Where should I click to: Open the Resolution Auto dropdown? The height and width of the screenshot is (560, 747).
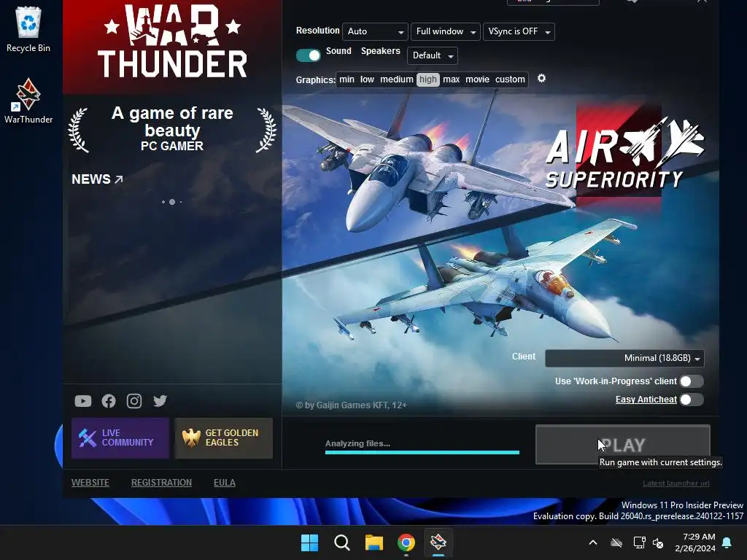375,31
